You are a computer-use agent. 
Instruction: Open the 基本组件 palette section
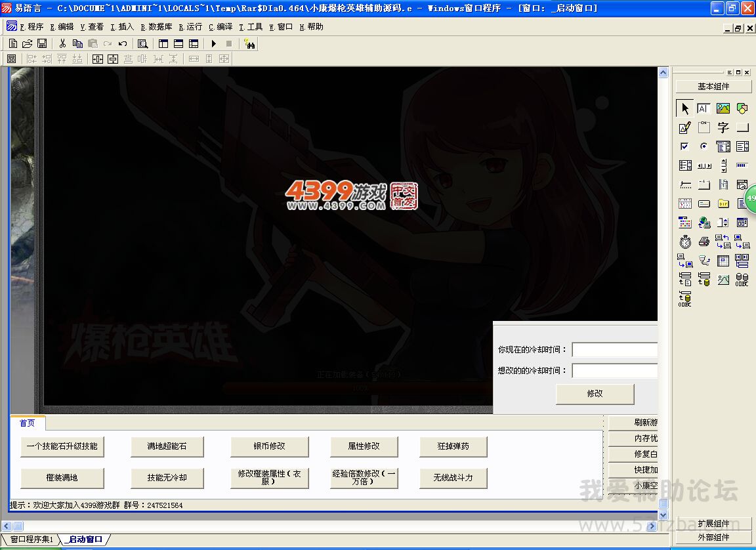(713, 86)
